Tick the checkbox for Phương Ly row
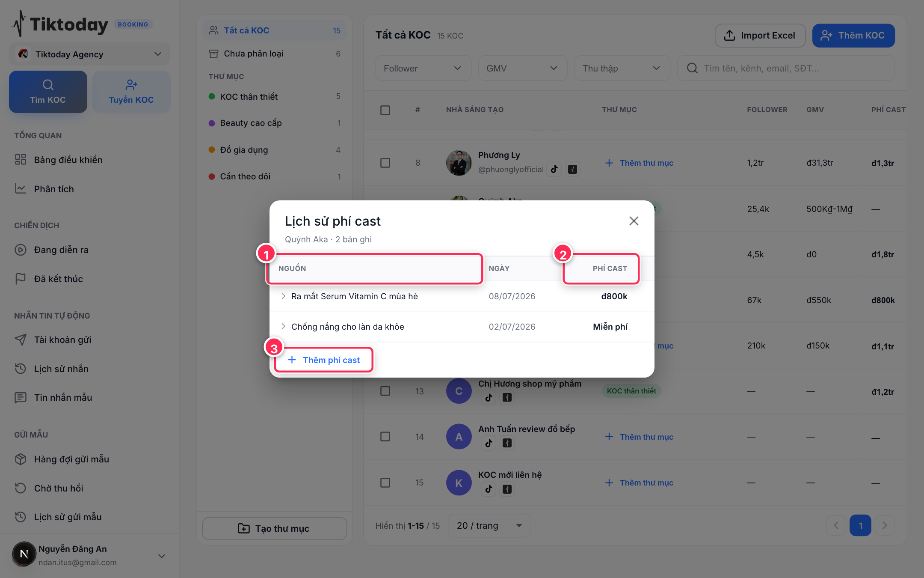This screenshot has width=924, height=578. pyautogui.click(x=385, y=163)
